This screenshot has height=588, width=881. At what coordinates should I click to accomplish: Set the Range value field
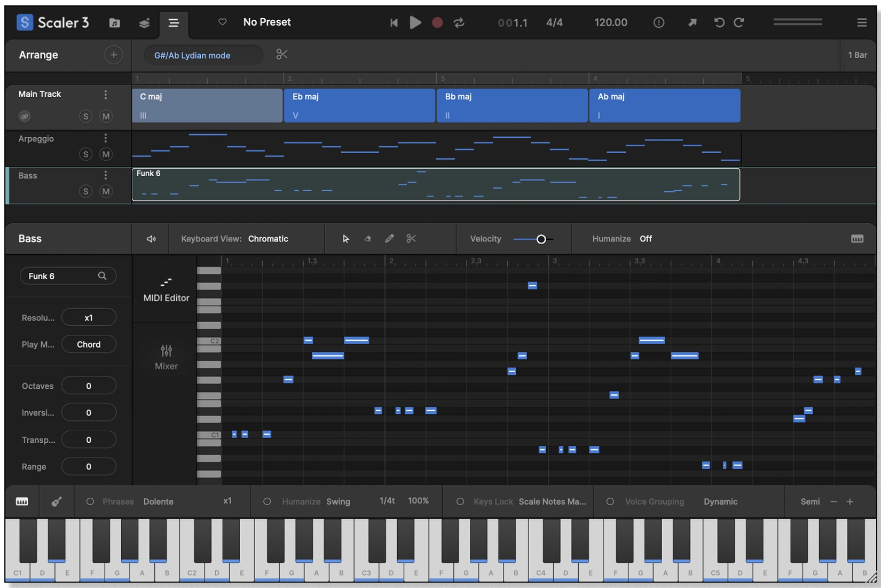click(89, 467)
